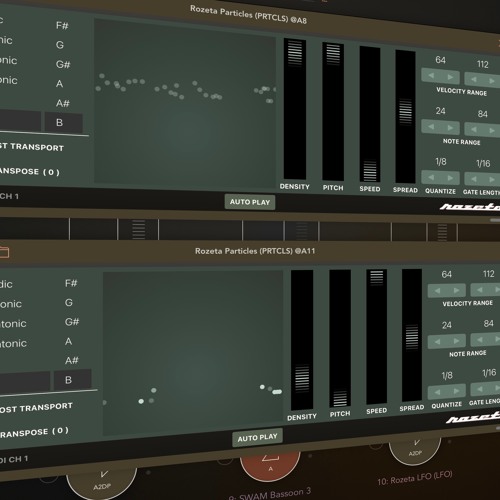Toggle Host Transport in the A8 window
Screen dimensions: 500x500
(32, 147)
